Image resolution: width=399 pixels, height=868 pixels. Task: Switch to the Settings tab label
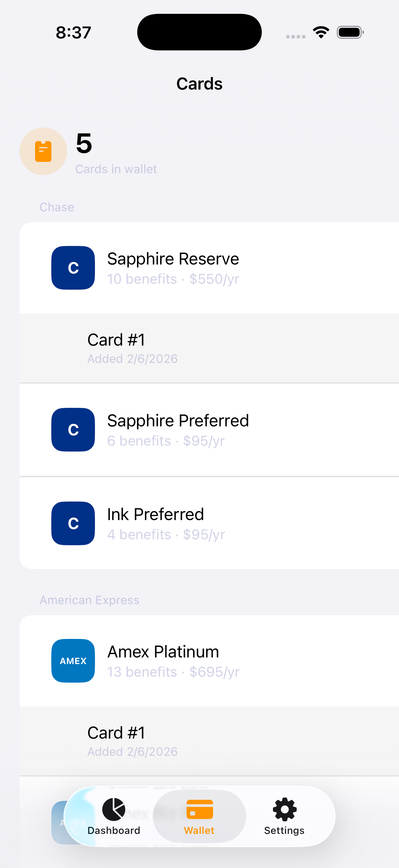click(285, 830)
